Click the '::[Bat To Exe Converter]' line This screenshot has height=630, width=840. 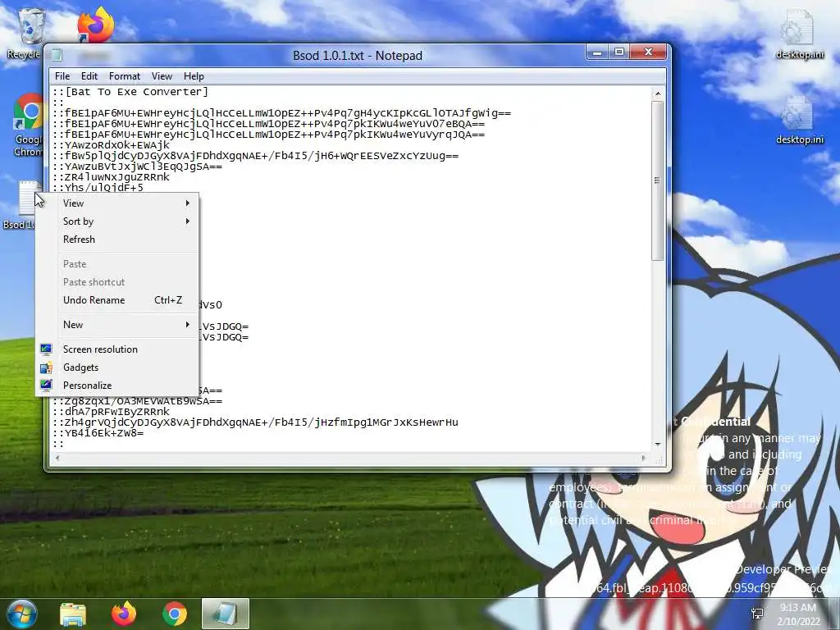click(130, 92)
